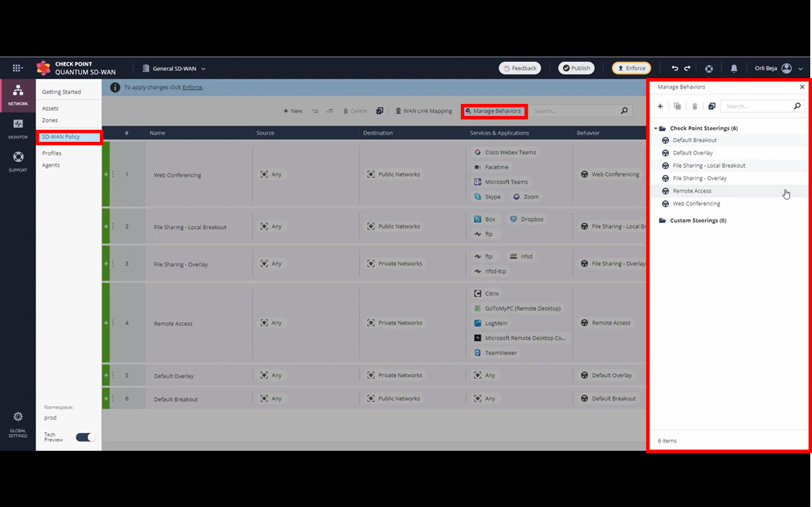Expand rule 6 green plus handle
The image size is (812, 507).
[x=106, y=398]
